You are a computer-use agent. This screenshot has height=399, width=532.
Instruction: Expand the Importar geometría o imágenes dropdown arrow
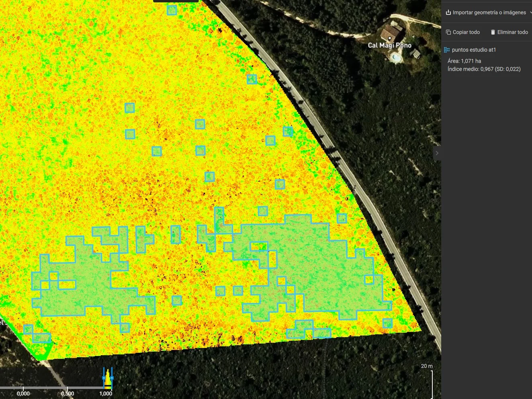tap(530, 12)
